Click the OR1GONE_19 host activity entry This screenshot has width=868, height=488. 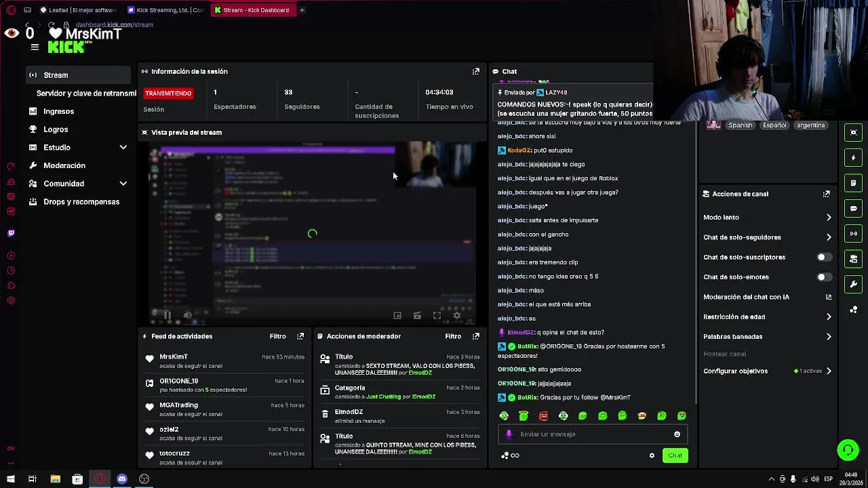[x=224, y=385]
